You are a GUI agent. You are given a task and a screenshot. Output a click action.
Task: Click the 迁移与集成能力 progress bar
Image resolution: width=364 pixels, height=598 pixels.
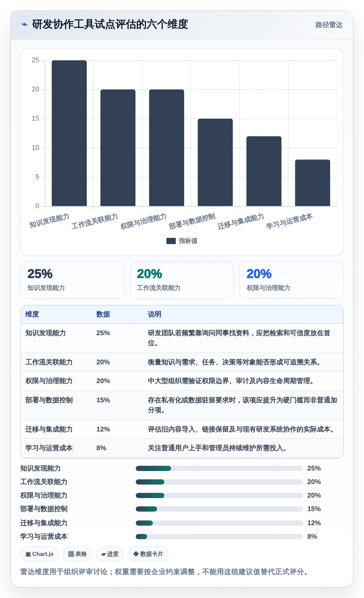[219, 523]
